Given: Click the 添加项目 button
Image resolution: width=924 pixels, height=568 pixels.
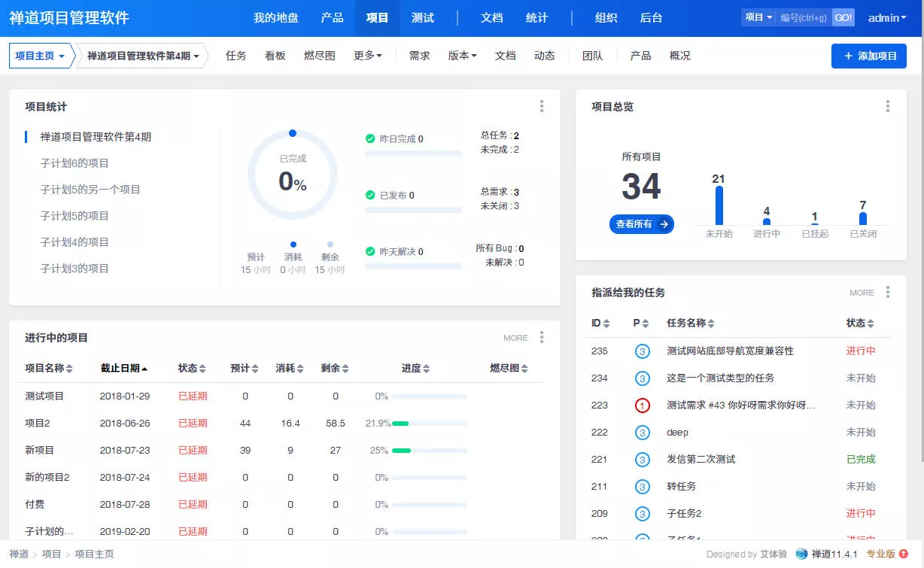Looking at the screenshot, I should [x=869, y=56].
